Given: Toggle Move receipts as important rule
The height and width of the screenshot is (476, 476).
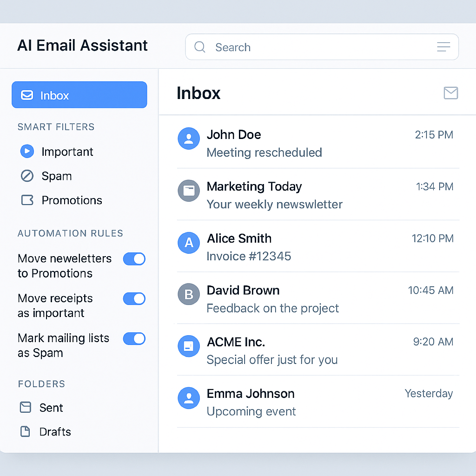Looking at the screenshot, I should pyautogui.click(x=134, y=299).
